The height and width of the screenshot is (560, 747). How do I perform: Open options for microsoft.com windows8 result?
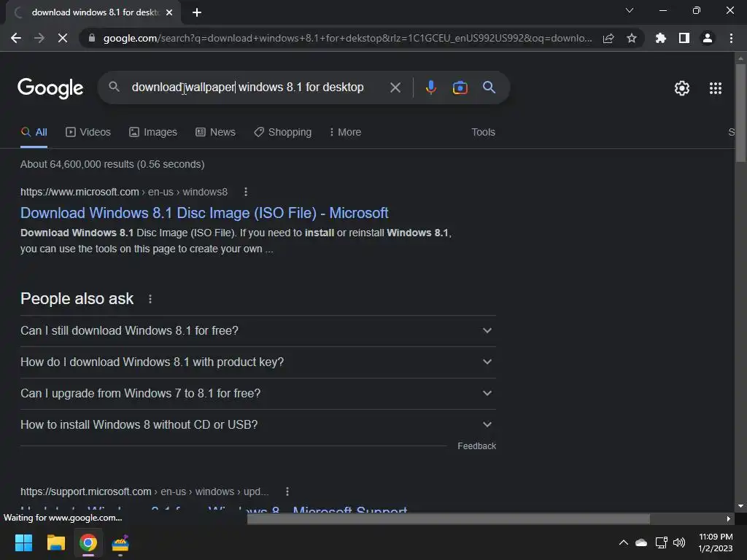tap(246, 192)
